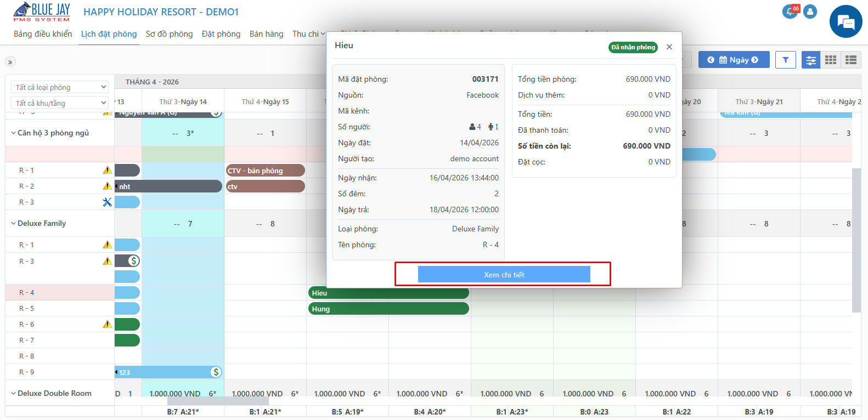Image resolution: width=868 pixels, height=420 pixels.
Task: Open the Tất cả loại phòng dropdown
Action: click(x=60, y=87)
